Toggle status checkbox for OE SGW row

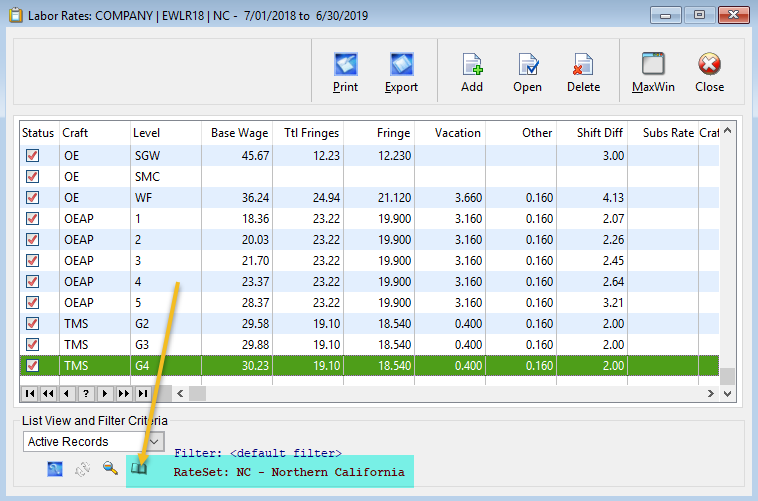pyautogui.click(x=32, y=156)
